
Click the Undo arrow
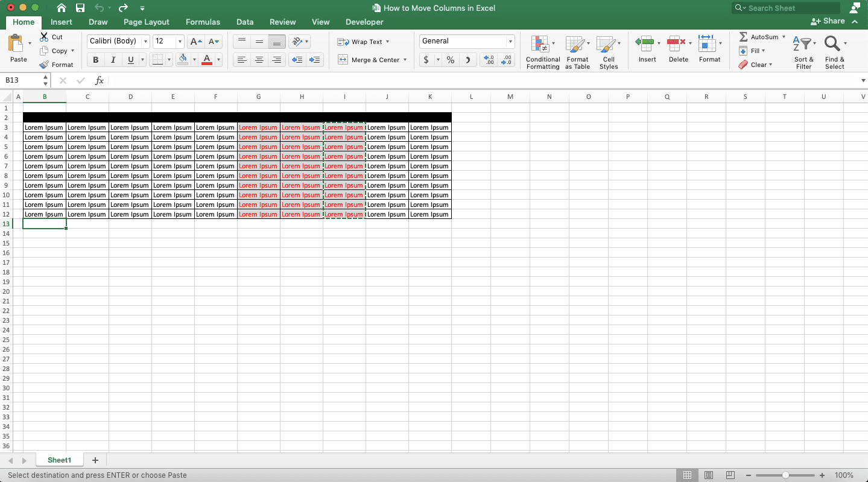click(100, 8)
